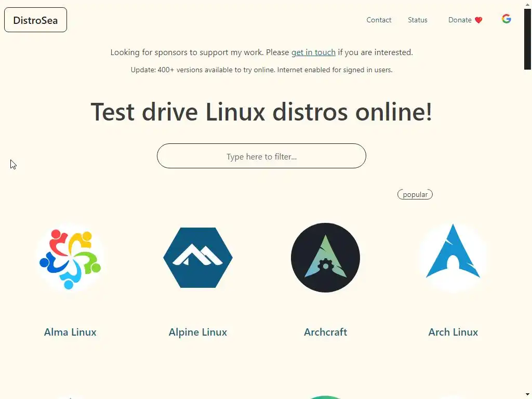Click the 'popular' tag badge
Screen dimensions: 532x399
click(415, 194)
